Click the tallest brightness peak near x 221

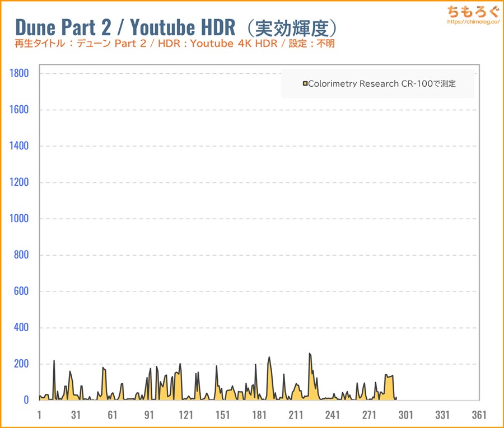coord(310,354)
